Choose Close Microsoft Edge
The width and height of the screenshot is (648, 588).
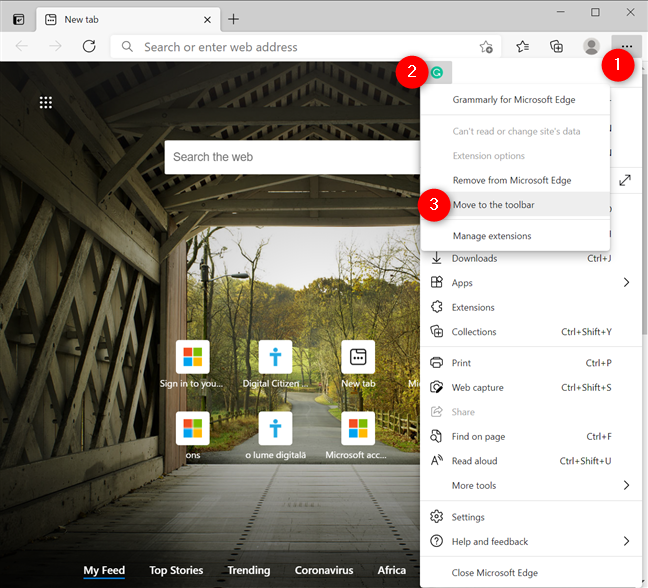pyautogui.click(x=531, y=573)
